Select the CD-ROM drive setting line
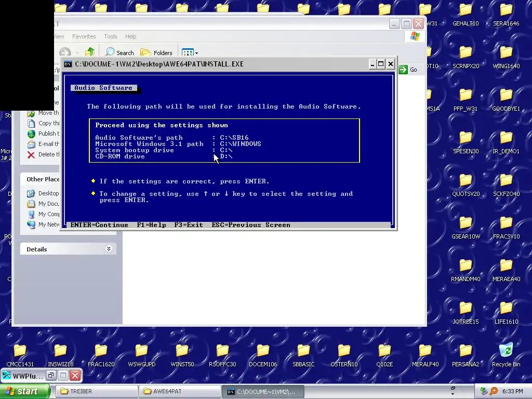Screen dimensions: 532x399 [x=164, y=156]
